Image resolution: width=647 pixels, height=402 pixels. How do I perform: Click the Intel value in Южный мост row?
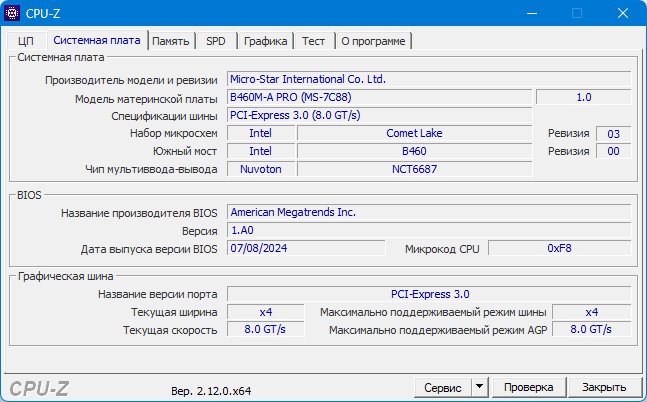click(x=261, y=151)
